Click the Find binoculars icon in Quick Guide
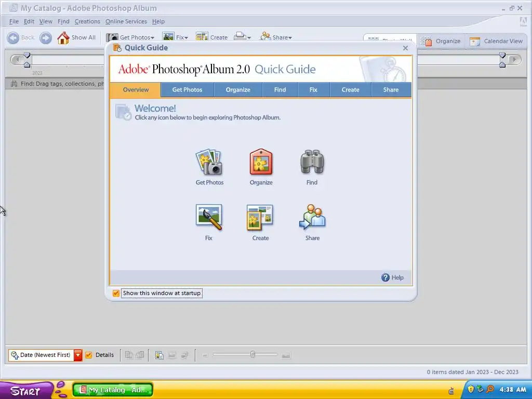The height and width of the screenshot is (399, 532). pos(312,162)
